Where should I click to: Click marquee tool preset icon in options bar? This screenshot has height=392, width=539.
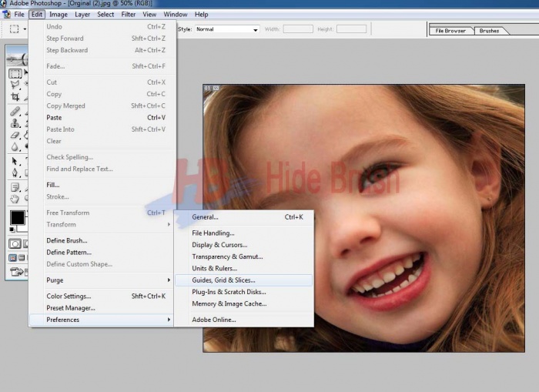(x=14, y=29)
